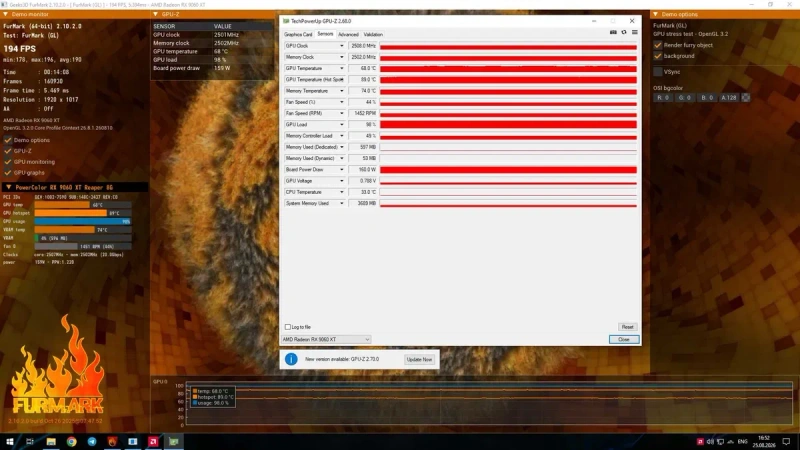The width and height of the screenshot is (800, 450).
Task: Select the Sensors tab
Action: (325, 34)
